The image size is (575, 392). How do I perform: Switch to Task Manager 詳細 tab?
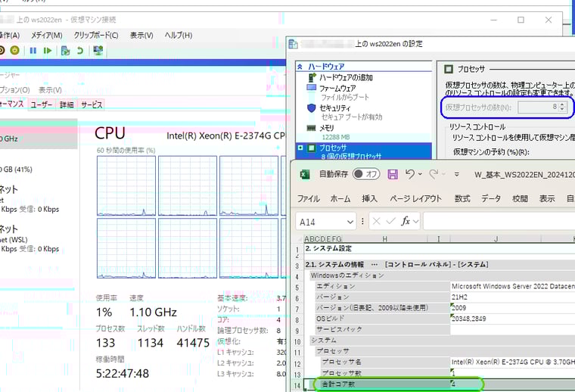click(67, 105)
